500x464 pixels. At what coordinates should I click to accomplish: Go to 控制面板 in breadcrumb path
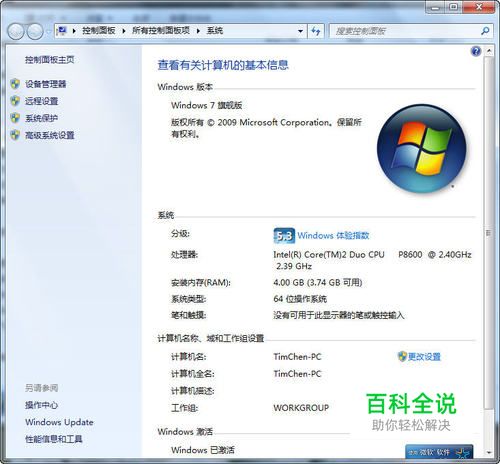tap(99, 31)
